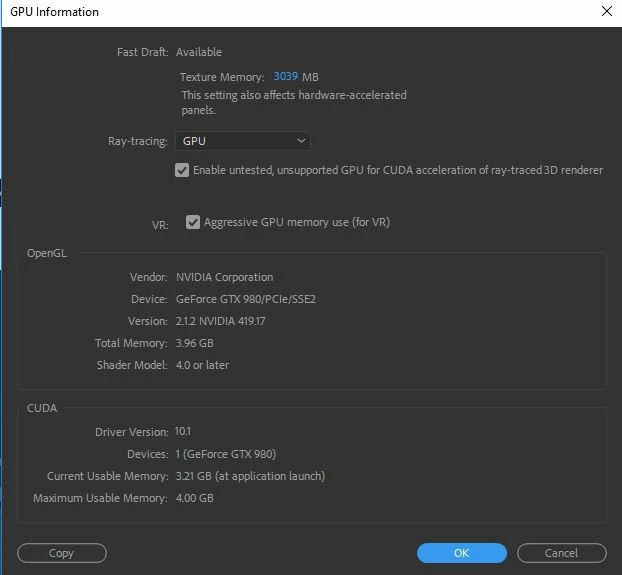The image size is (622, 575).
Task: Click 'This setting also affects hardware-accelerated panels' note
Action: point(294,102)
